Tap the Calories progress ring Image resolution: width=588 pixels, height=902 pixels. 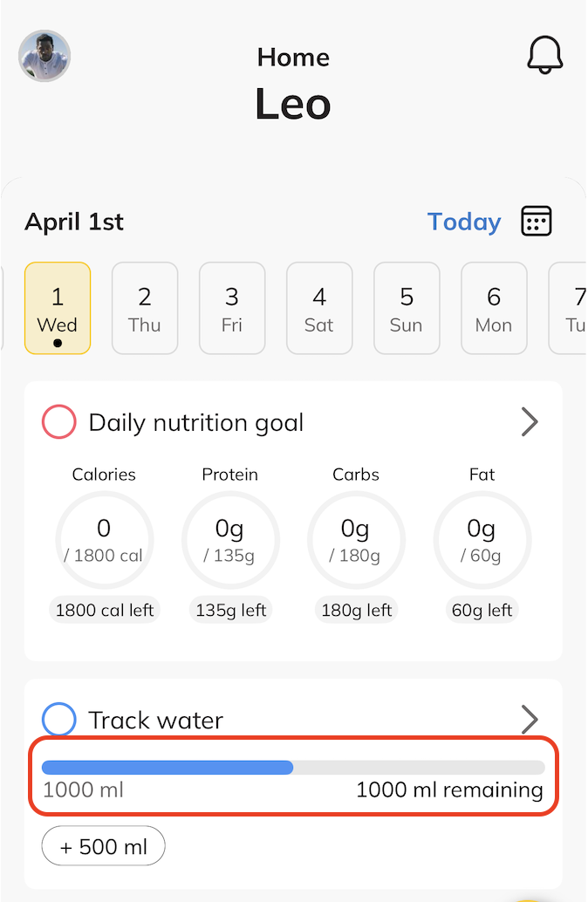[105, 540]
